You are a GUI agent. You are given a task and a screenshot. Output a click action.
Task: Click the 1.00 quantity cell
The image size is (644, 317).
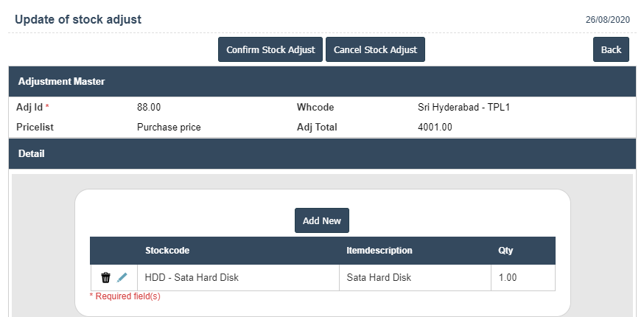click(x=508, y=278)
